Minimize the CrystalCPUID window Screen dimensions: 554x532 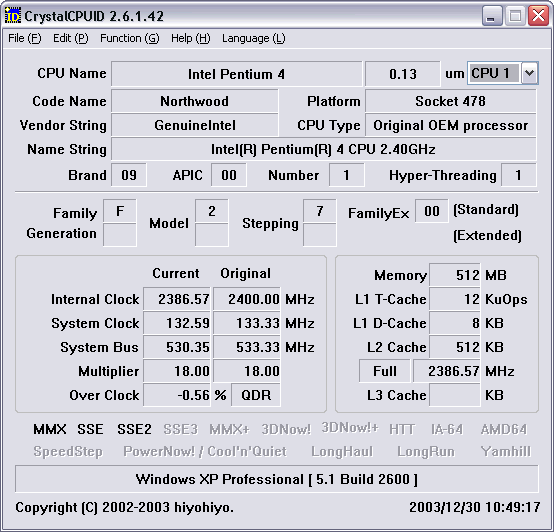(492, 16)
